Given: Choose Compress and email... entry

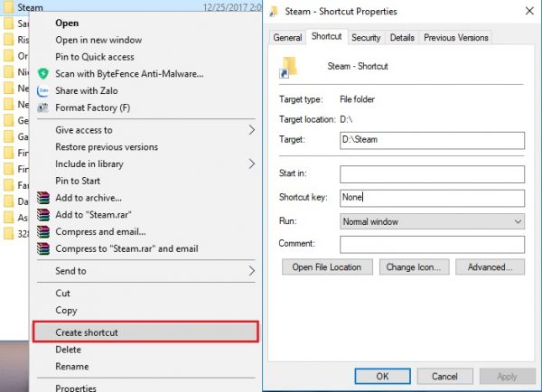Looking at the screenshot, I should (x=100, y=231).
